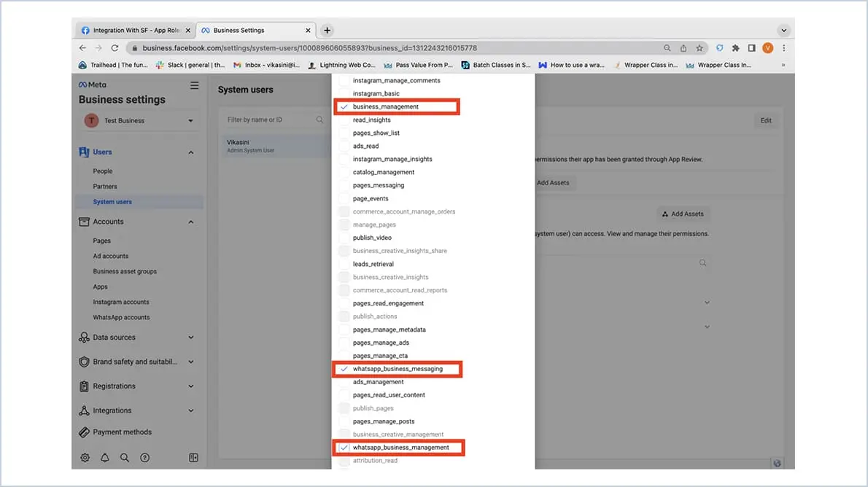Click the Edit button

point(766,120)
